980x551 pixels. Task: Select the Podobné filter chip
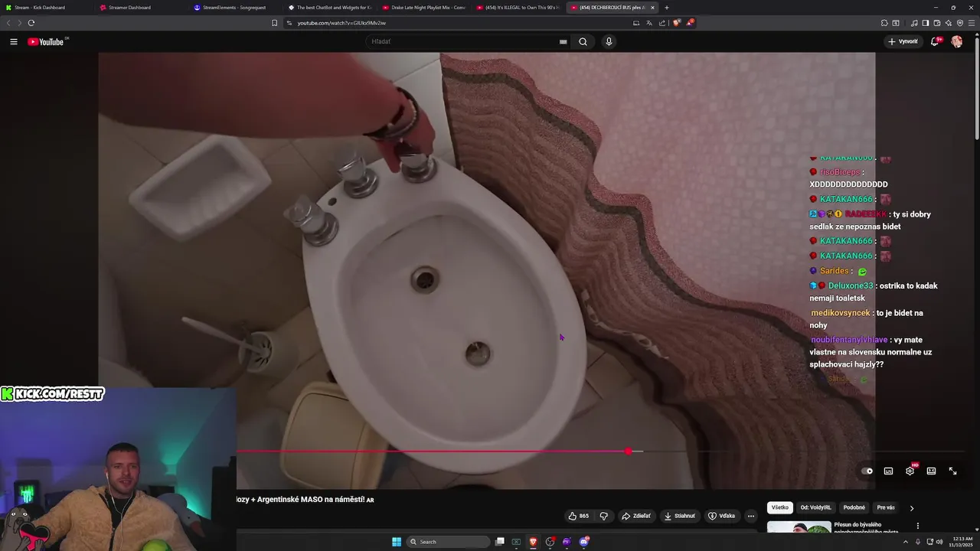click(854, 507)
